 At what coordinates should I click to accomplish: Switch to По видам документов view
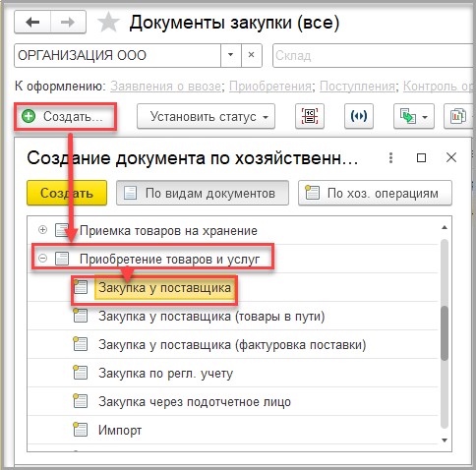203,193
